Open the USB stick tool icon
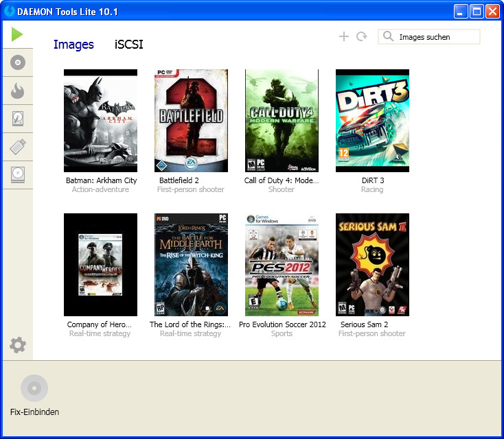504x439 pixels. tap(18, 147)
